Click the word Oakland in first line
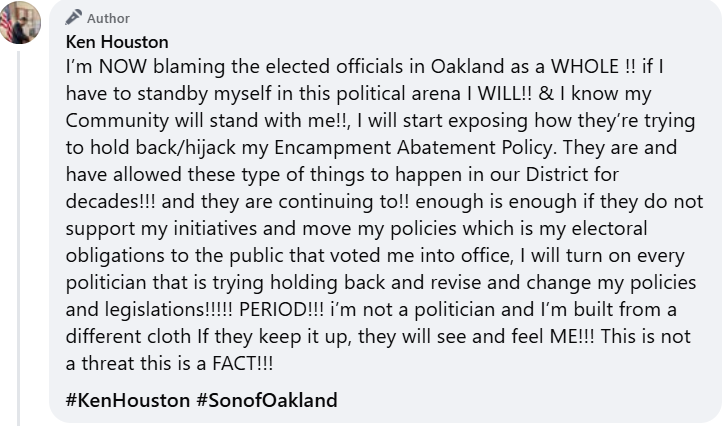 tap(445, 74)
